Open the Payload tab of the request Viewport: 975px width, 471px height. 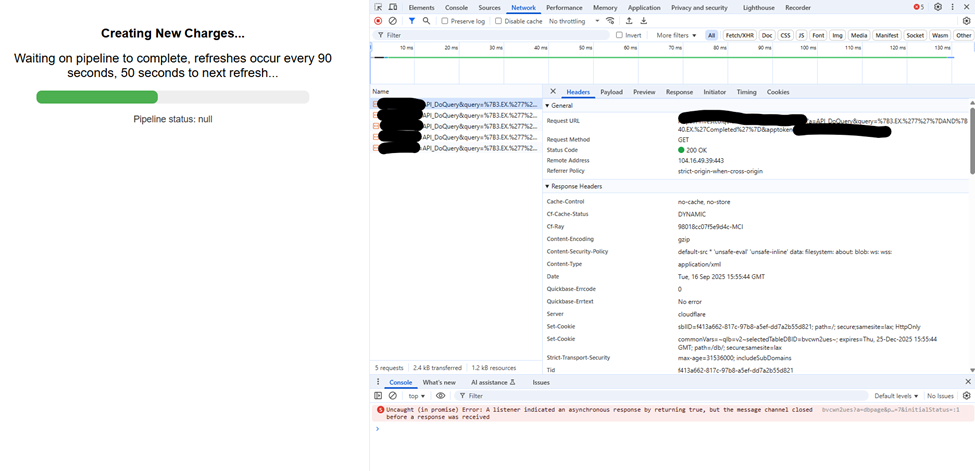click(611, 92)
